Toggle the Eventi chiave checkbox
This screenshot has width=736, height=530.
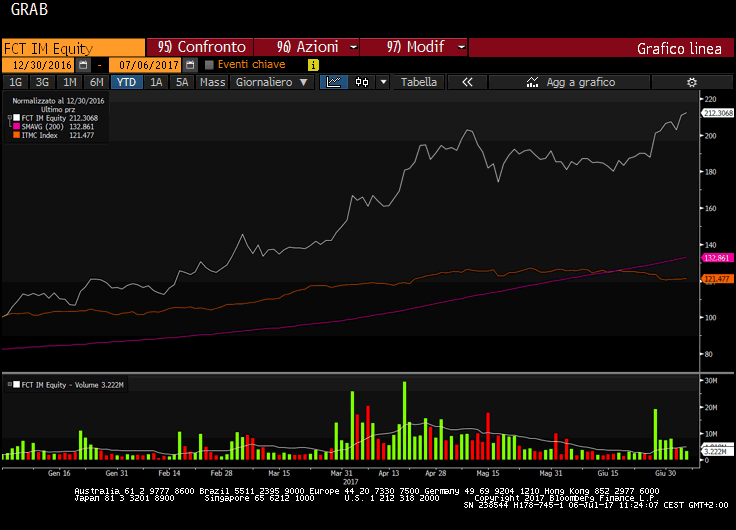(x=209, y=64)
